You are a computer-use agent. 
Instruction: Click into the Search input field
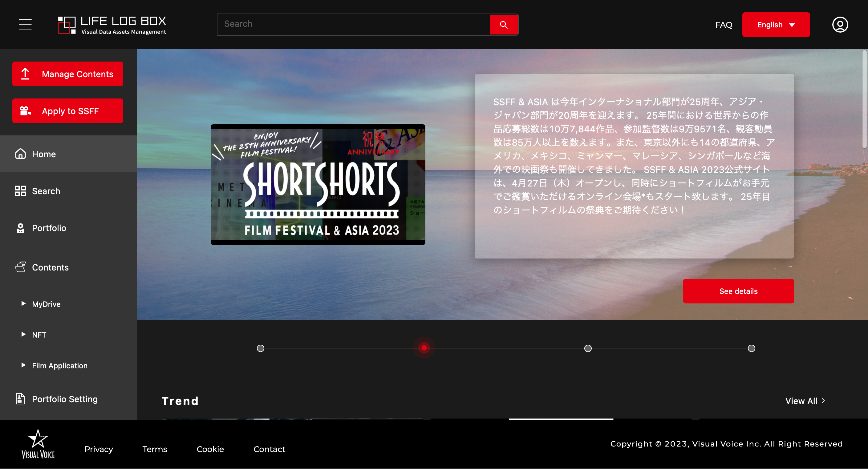point(353,25)
